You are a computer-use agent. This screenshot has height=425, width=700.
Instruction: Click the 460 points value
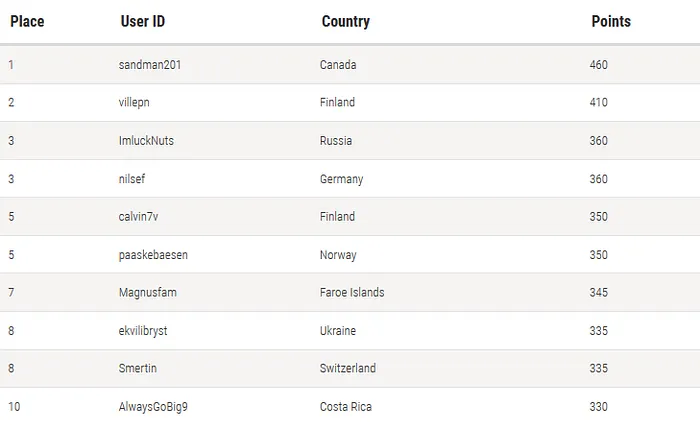599,65
